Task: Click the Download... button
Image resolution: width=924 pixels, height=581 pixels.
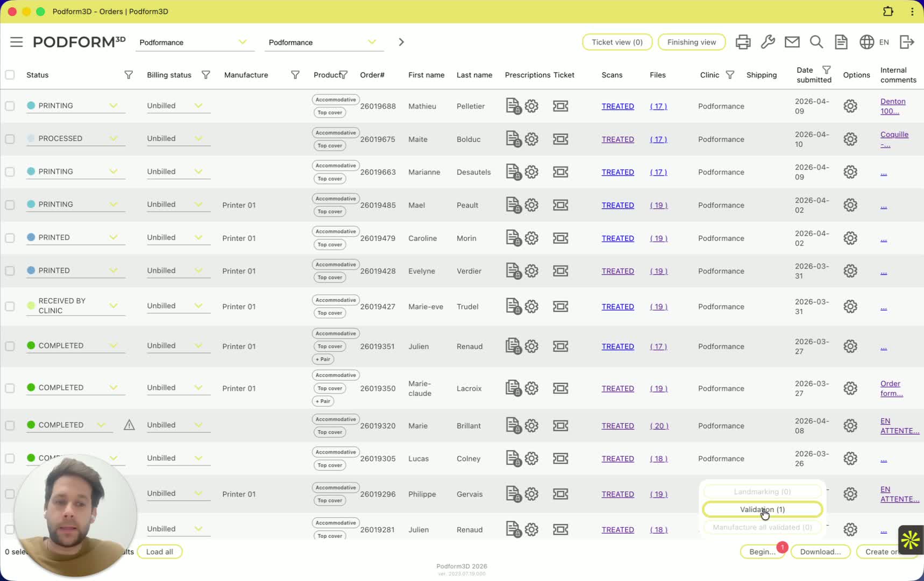Action: (820, 552)
